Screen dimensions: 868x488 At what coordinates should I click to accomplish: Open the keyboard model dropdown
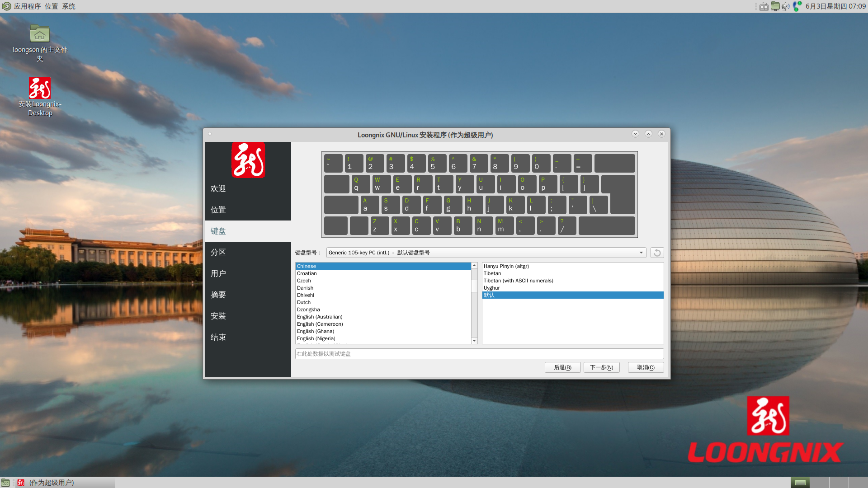(x=486, y=253)
